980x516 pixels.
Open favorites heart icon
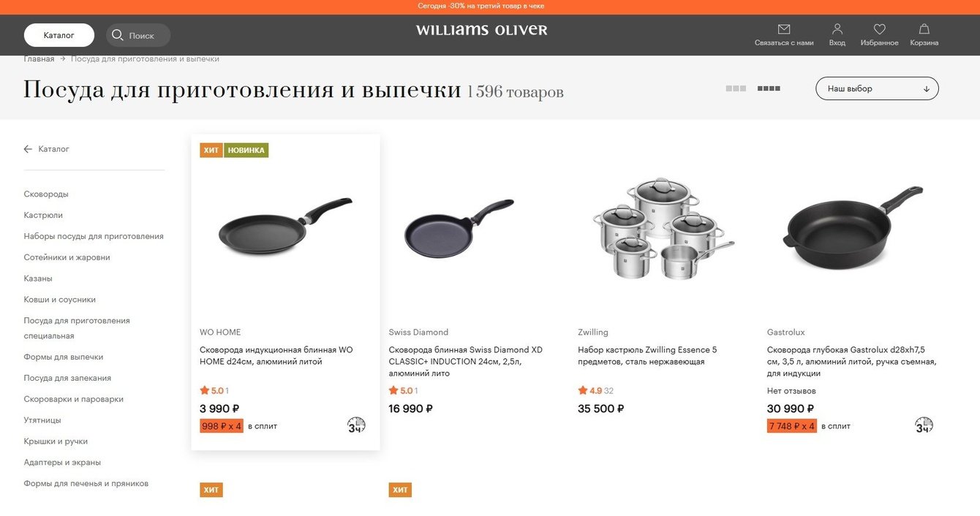880,29
